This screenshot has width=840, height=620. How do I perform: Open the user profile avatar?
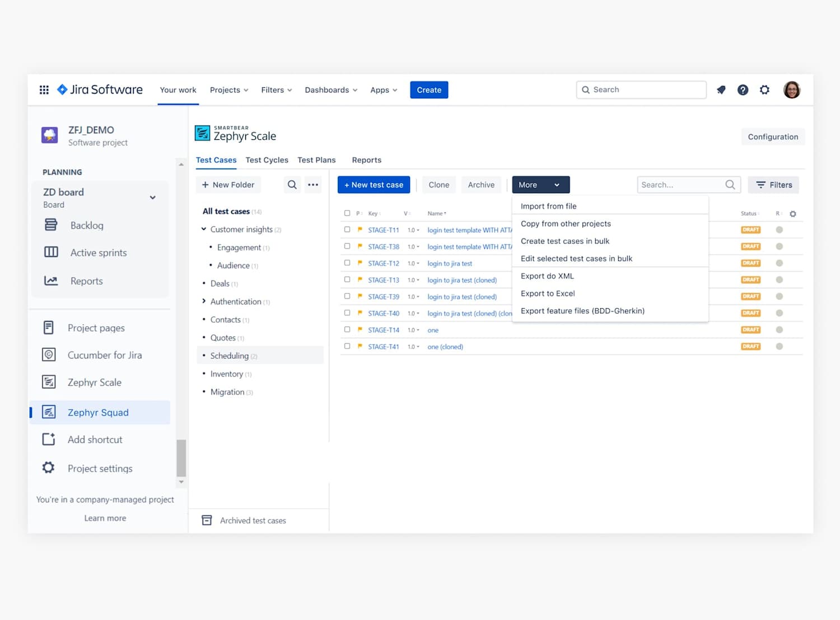click(x=792, y=90)
